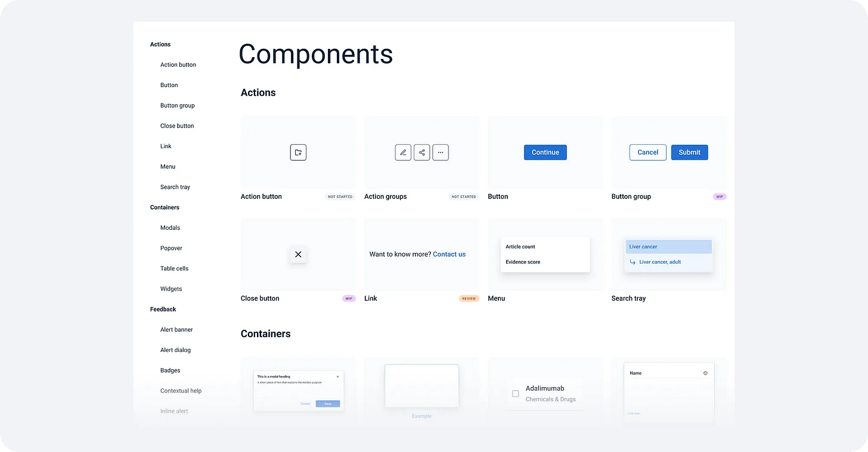This screenshot has width=868, height=452.
Task: Click the small X in the modal preview
Action: pyautogui.click(x=337, y=376)
